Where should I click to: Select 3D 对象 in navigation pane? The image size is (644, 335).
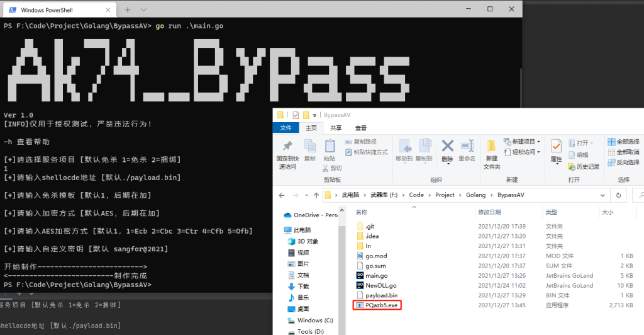coord(303,241)
